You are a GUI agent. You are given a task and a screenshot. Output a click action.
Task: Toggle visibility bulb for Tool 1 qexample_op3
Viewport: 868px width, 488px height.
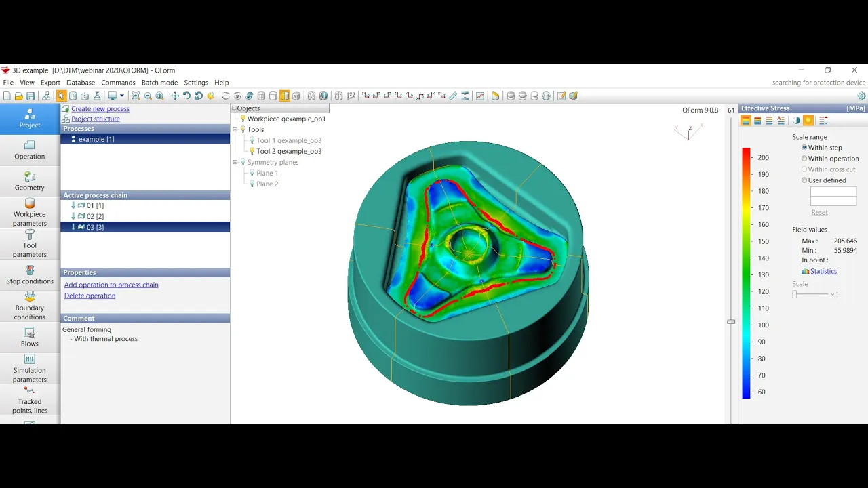click(x=252, y=140)
